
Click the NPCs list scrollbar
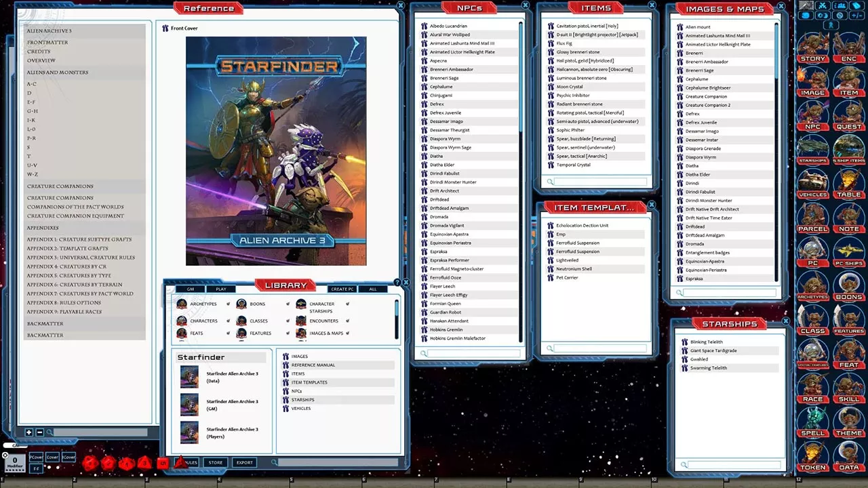click(x=521, y=182)
